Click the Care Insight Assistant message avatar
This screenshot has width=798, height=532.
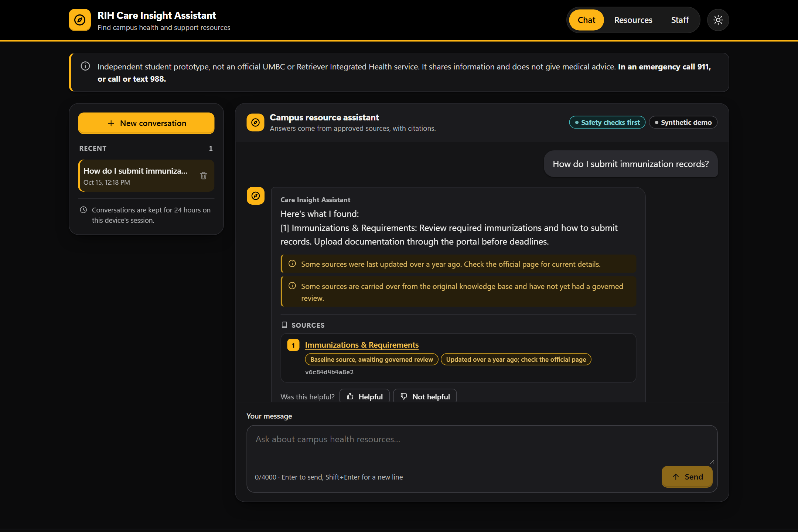click(x=255, y=196)
